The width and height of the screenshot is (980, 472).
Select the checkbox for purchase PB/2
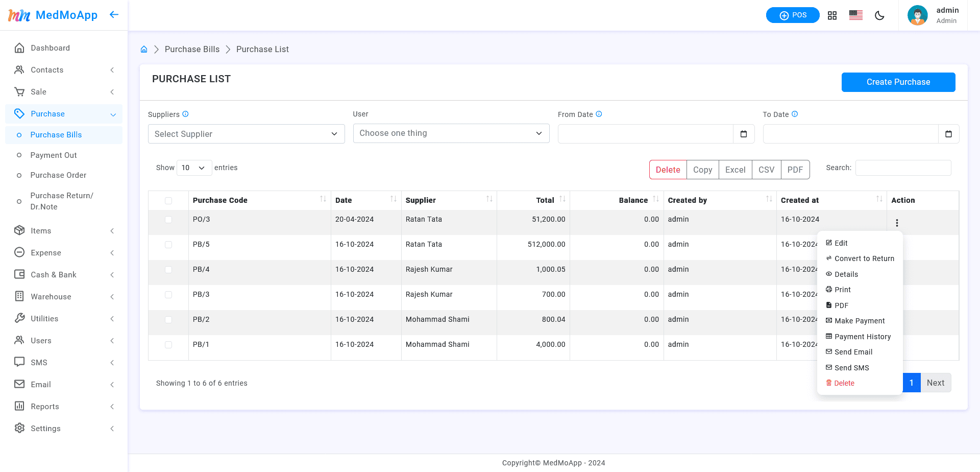[168, 320]
